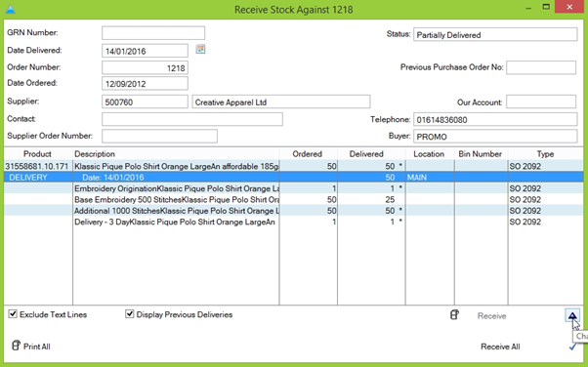
Task: Click the Status field Partially Delivered
Action: [x=495, y=34]
